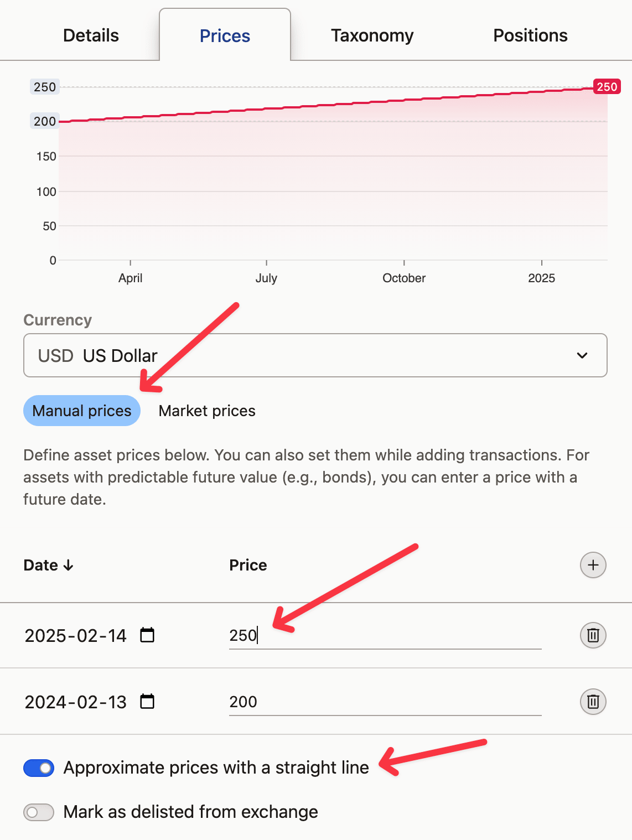Click the currency dropdown chevron arrow
Viewport: 632px width, 840px height.
pos(582,355)
